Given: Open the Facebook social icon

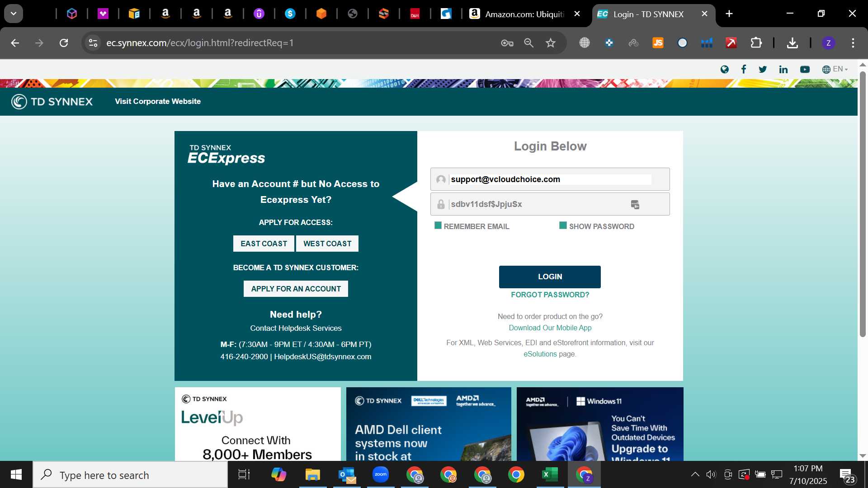Looking at the screenshot, I should pos(744,69).
